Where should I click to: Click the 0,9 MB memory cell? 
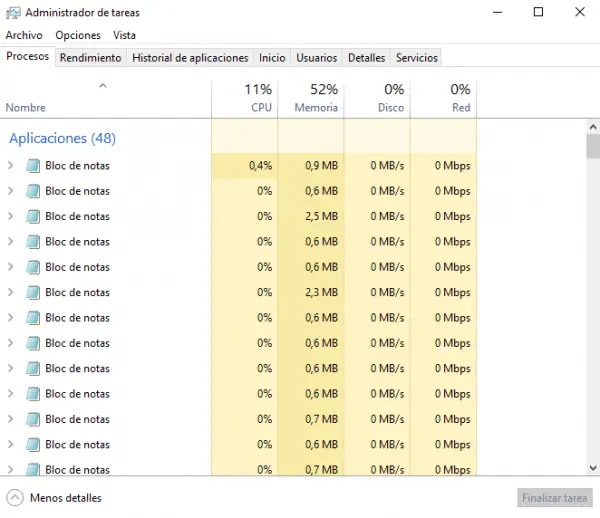(x=311, y=166)
